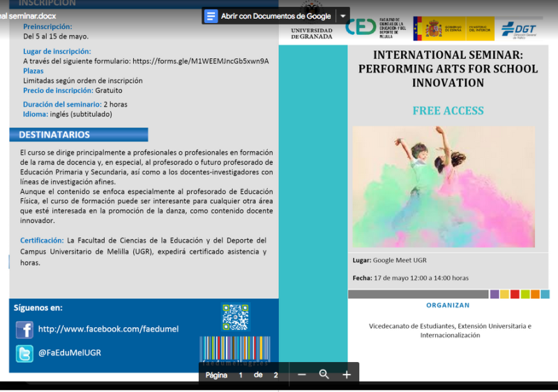Click the Twitter bird icon
The height and width of the screenshot is (392, 558).
[24, 354]
